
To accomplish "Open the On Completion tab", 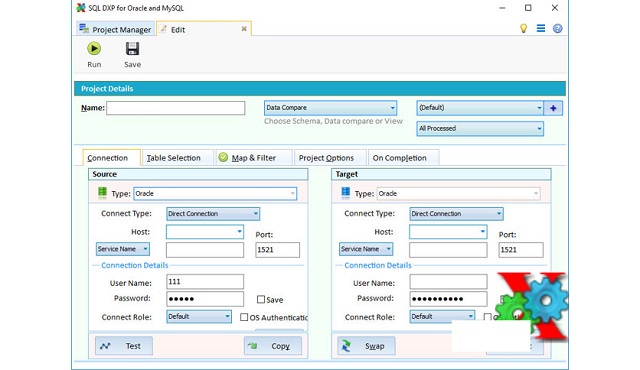I will [403, 158].
